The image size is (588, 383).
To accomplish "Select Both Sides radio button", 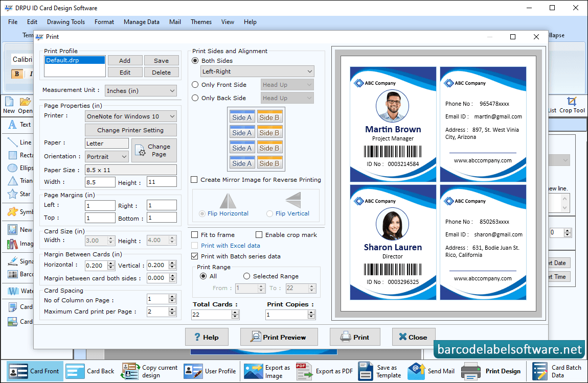I will click(x=195, y=61).
